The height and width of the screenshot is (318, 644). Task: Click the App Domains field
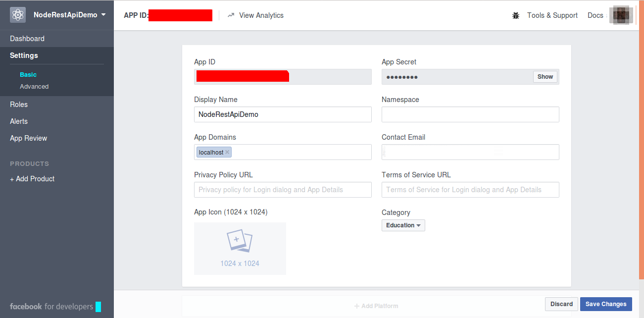point(283,152)
